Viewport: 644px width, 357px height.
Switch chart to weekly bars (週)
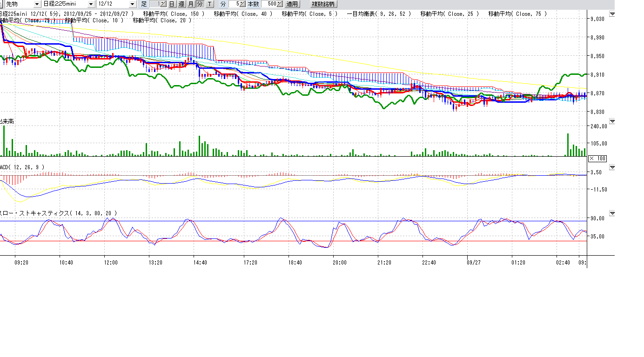(181, 4)
